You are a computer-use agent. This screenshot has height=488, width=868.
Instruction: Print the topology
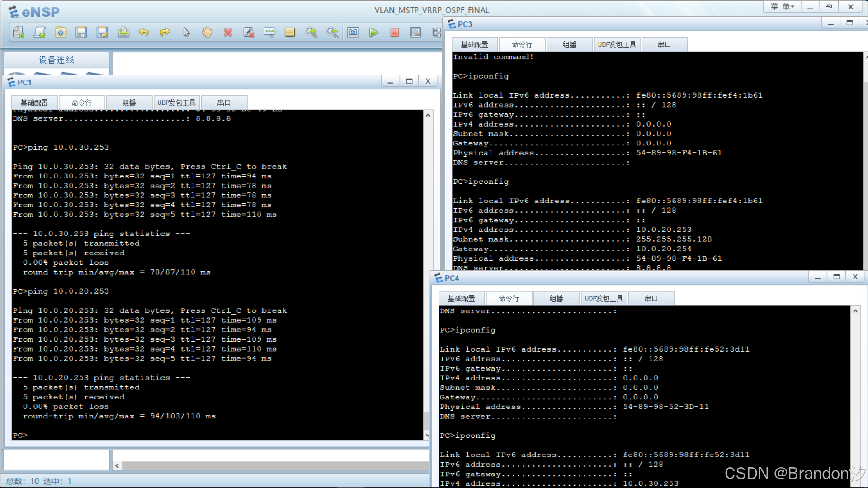(123, 32)
